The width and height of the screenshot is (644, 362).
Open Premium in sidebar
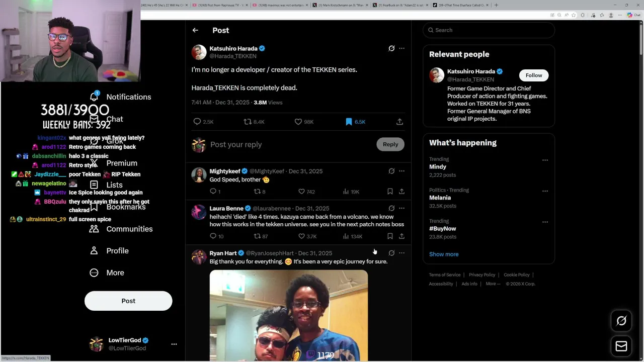coord(113,163)
